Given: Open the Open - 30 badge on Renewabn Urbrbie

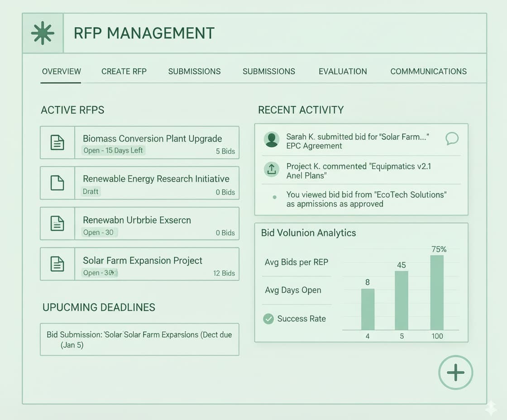Looking at the screenshot, I should click(99, 232).
